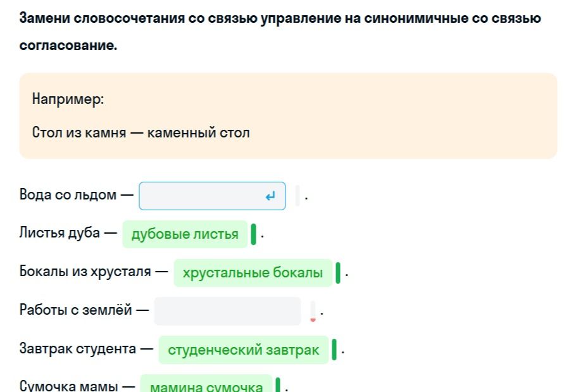564x392 pixels.
Task: Click the prompt text 'Бокалы из хрусталя'
Action: pyautogui.click(x=85, y=272)
